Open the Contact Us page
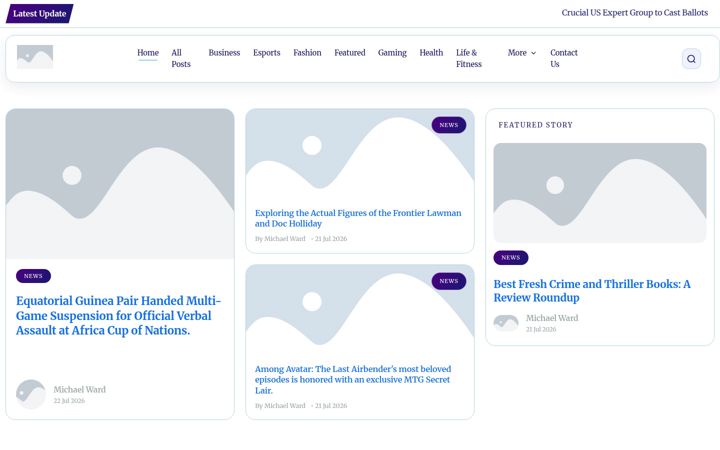Viewport: 720px width, 450px height. tap(564, 58)
